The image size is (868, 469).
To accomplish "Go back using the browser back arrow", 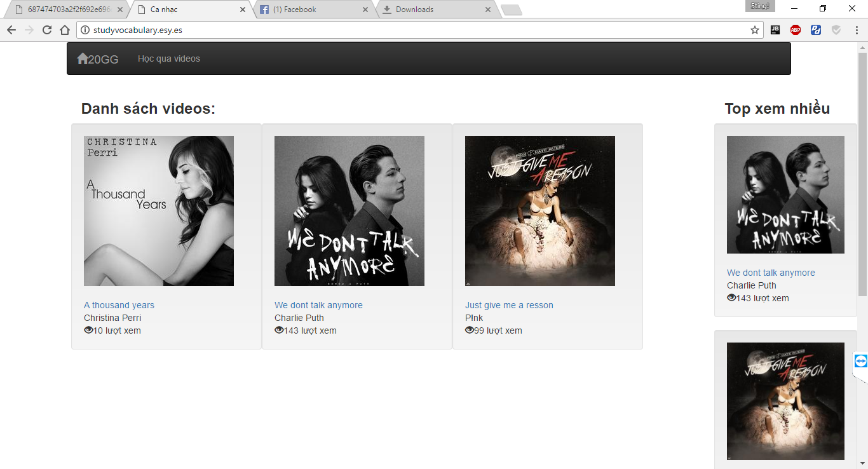I will pyautogui.click(x=11, y=30).
